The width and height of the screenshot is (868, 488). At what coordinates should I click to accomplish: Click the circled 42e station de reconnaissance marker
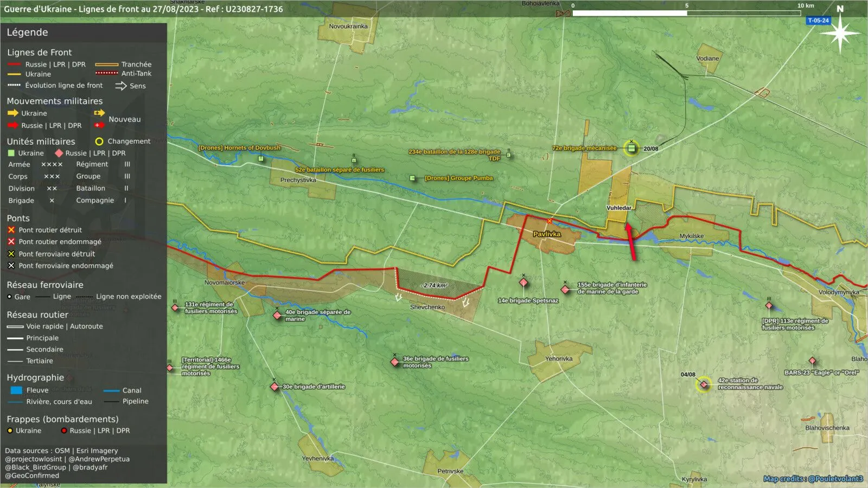[x=704, y=384]
